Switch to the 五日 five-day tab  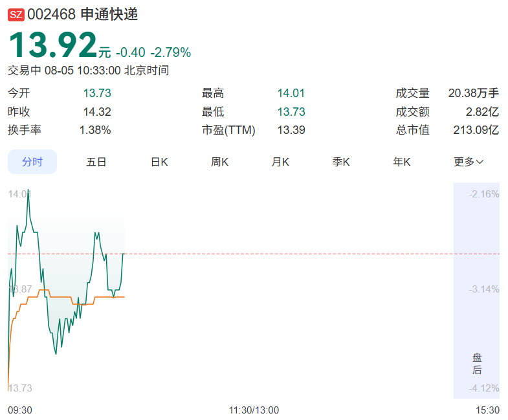point(96,162)
